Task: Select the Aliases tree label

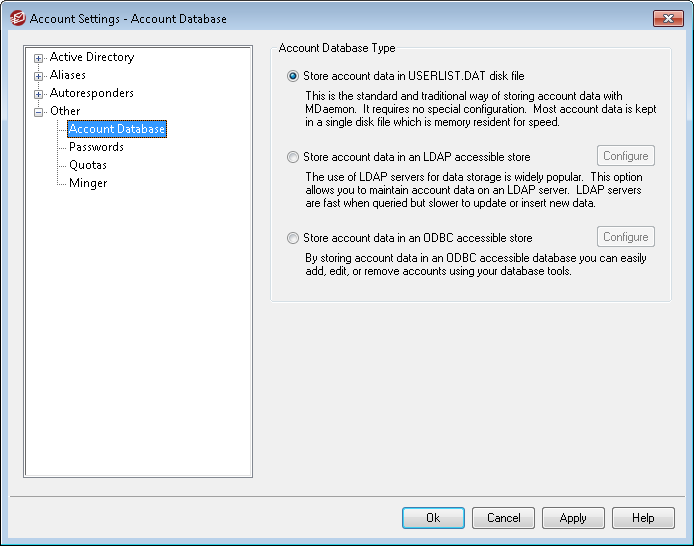Action: coord(68,75)
